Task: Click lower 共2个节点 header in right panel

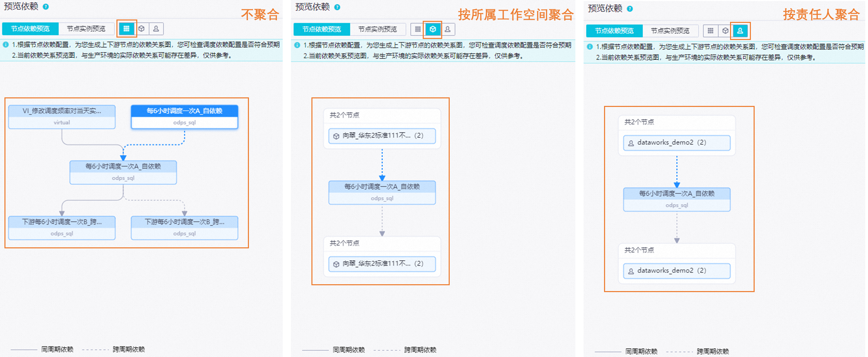Action: 639,250
